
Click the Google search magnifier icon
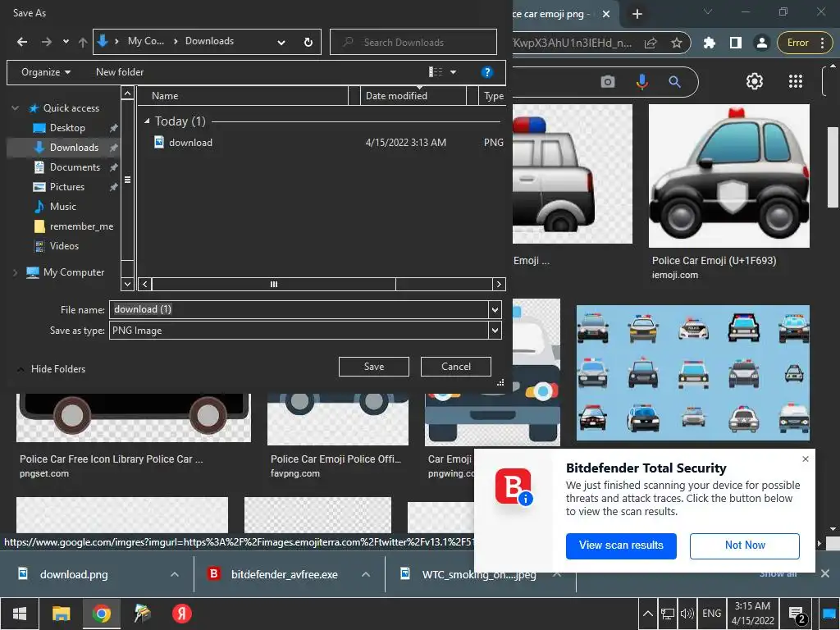coord(674,82)
